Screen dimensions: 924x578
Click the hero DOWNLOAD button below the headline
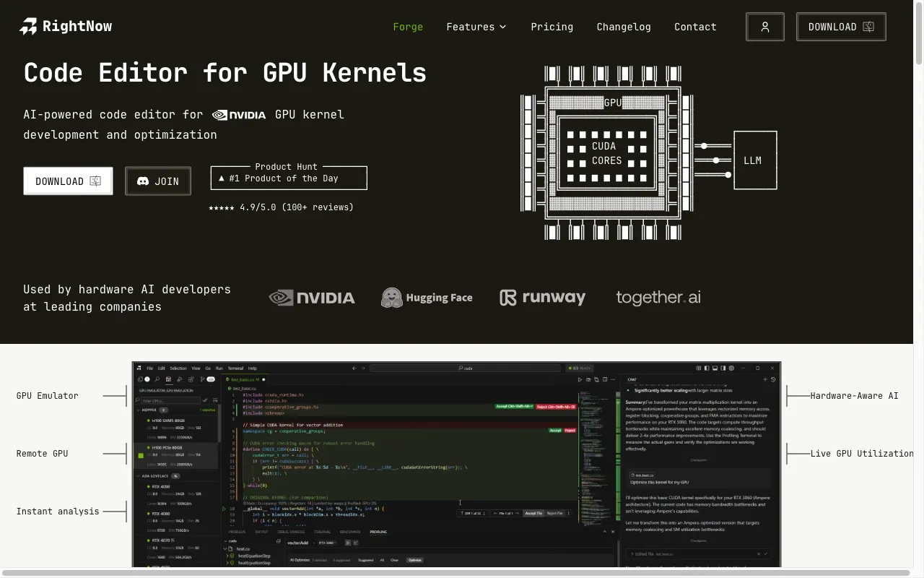(x=68, y=181)
